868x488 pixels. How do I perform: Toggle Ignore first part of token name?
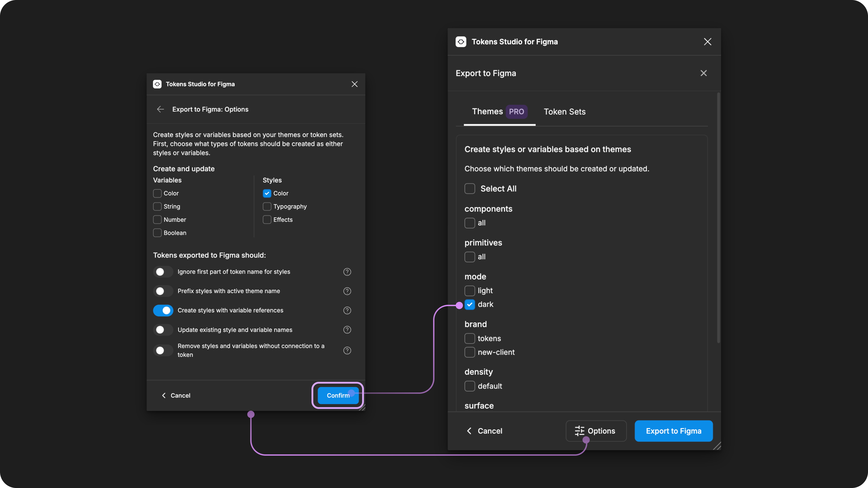coord(163,272)
